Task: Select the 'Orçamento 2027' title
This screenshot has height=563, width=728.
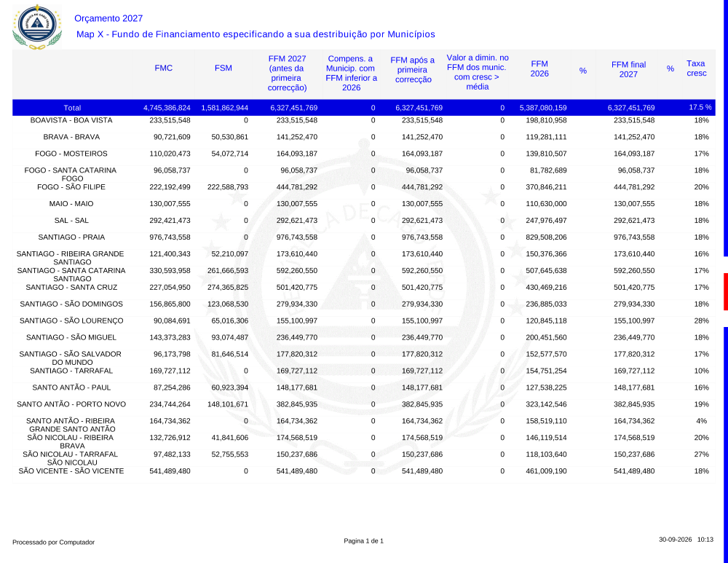Action: tap(108, 19)
